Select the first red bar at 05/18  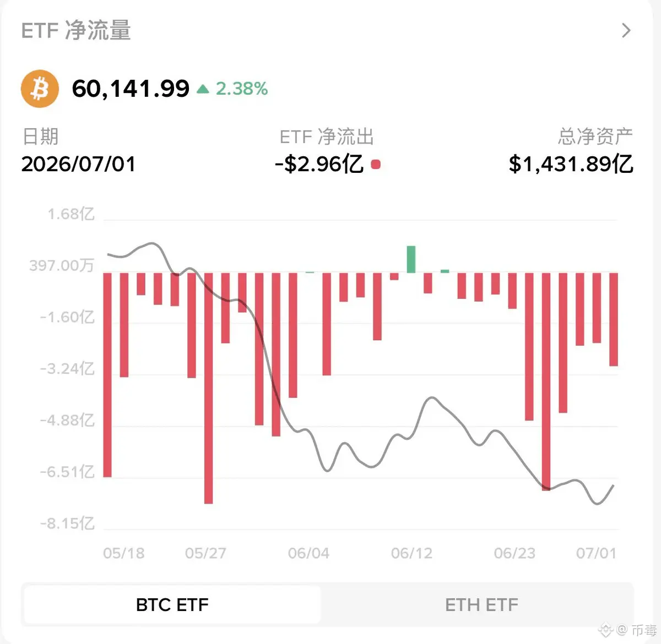(x=107, y=375)
